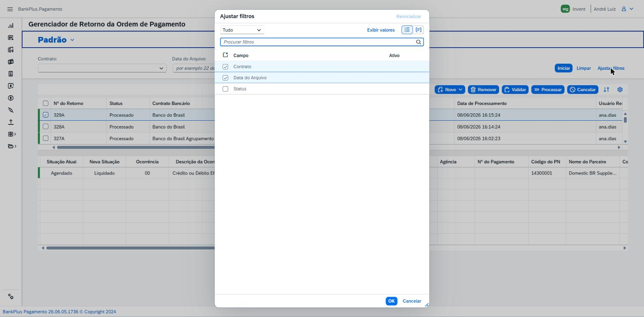
Task: Tick the checkbox for row 327A
Action: (x=46, y=138)
